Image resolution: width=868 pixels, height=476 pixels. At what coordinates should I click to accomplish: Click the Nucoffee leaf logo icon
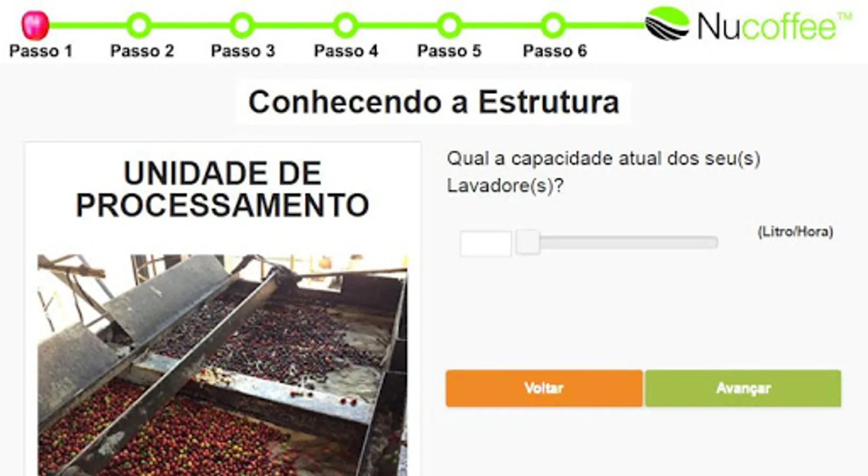667,23
